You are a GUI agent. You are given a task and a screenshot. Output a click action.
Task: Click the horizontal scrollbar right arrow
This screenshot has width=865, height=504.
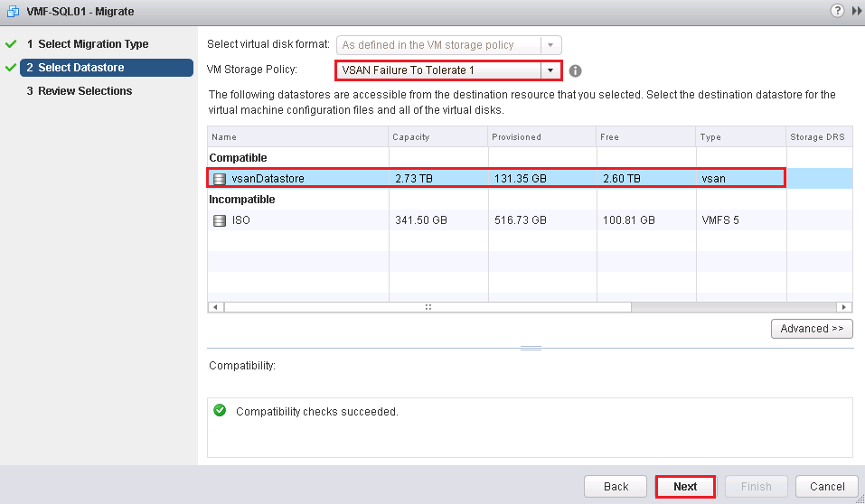coord(845,307)
